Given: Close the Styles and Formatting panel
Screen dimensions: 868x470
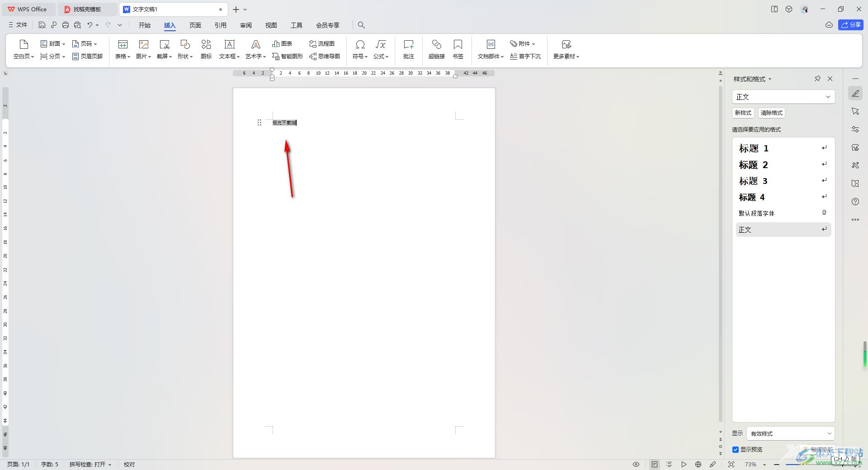Looking at the screenshot, I should tap(830, 79).
